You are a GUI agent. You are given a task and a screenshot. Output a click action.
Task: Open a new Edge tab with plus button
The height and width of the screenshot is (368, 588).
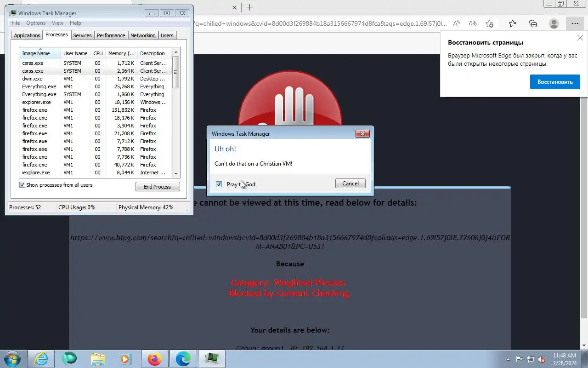click(249, 7)
